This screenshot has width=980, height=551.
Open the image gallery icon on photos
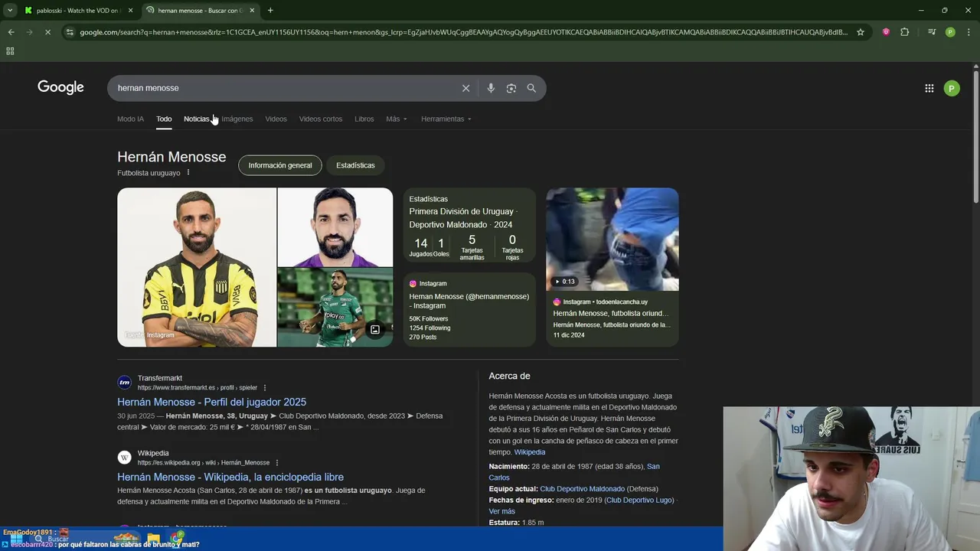coord(375,330)
